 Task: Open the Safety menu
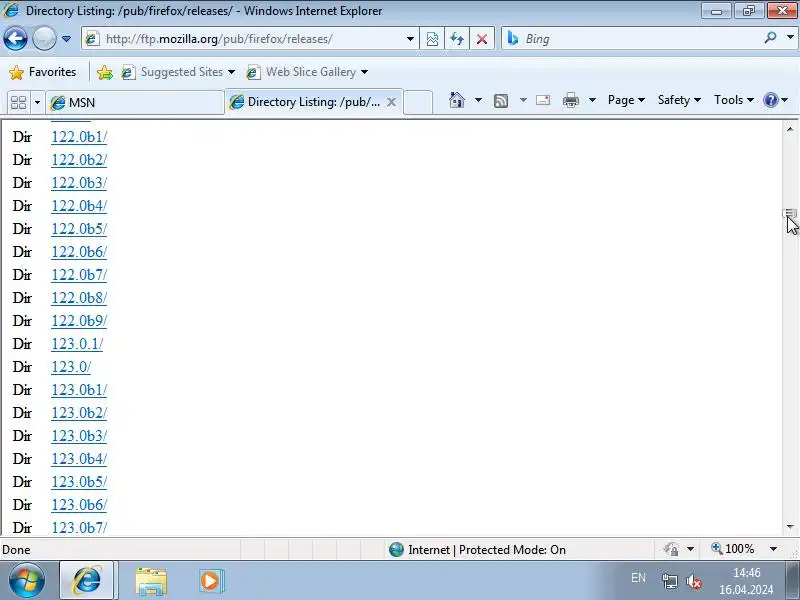(x=679, y=100)
